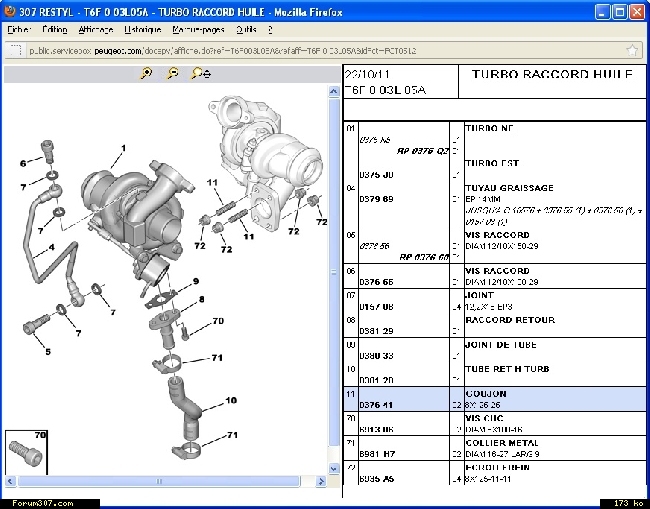Click the vertical scrollbar thumb beside diagram
The height and width of the screenshot is (509, 650).
tap(334, 272)
